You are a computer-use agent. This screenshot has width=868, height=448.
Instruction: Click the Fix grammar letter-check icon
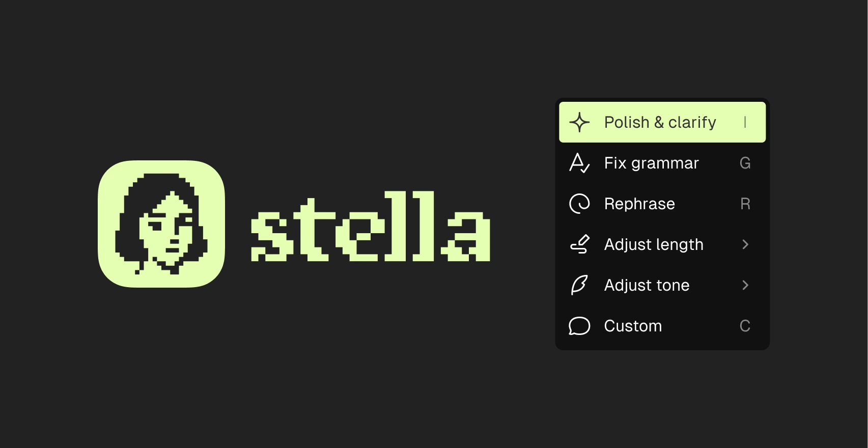[579, 163]
